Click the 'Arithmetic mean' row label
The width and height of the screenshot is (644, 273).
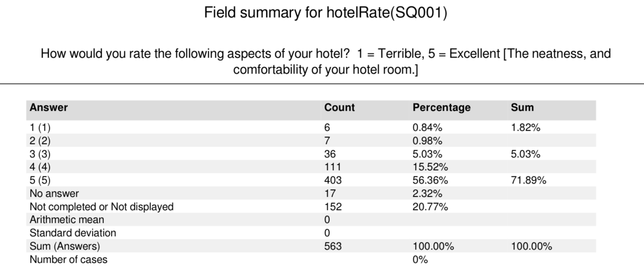[x=67, y=219]
